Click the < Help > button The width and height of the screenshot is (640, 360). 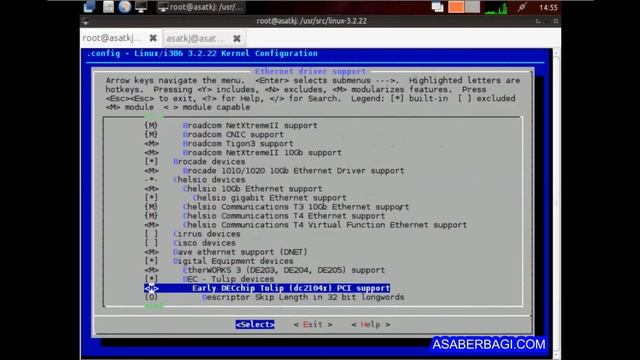(x=371, y=324)
